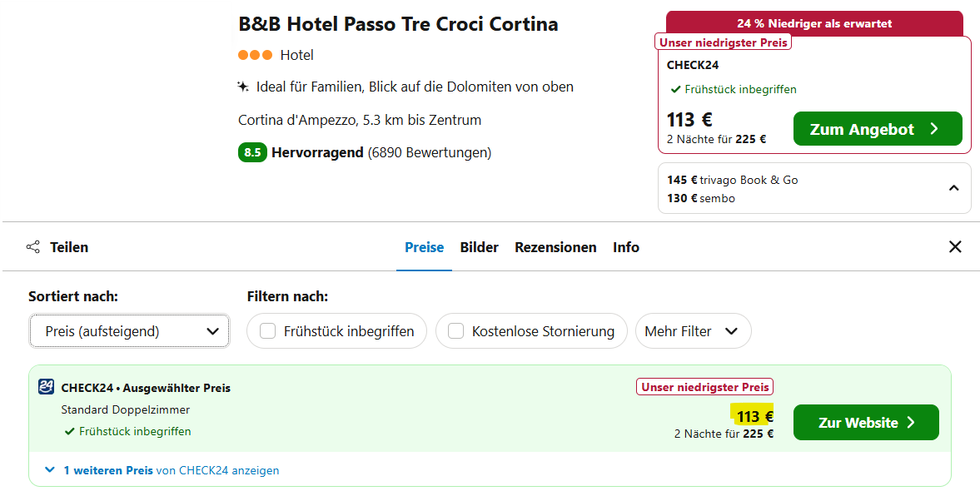Click the sparkle highlights icon

point(243,87)
